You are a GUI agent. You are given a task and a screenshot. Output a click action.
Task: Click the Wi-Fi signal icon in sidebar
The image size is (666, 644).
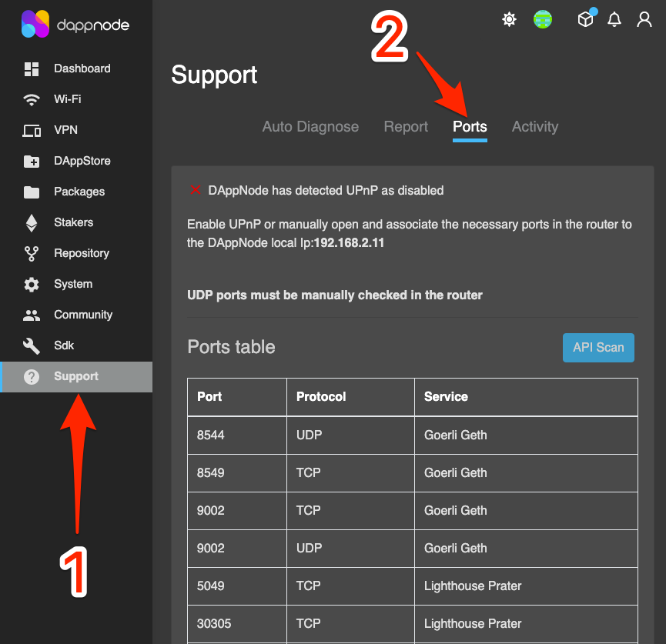click(x=32, y=100)
